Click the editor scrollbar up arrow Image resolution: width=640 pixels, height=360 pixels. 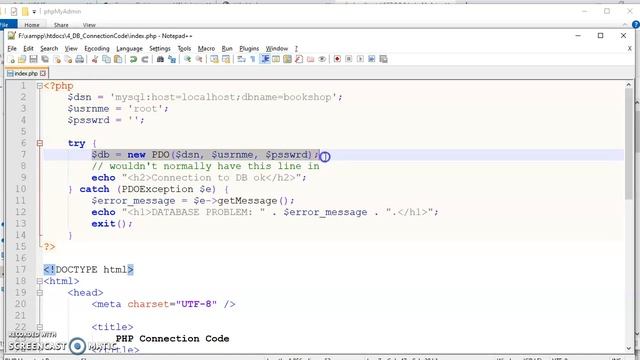(x=629, y=85)
